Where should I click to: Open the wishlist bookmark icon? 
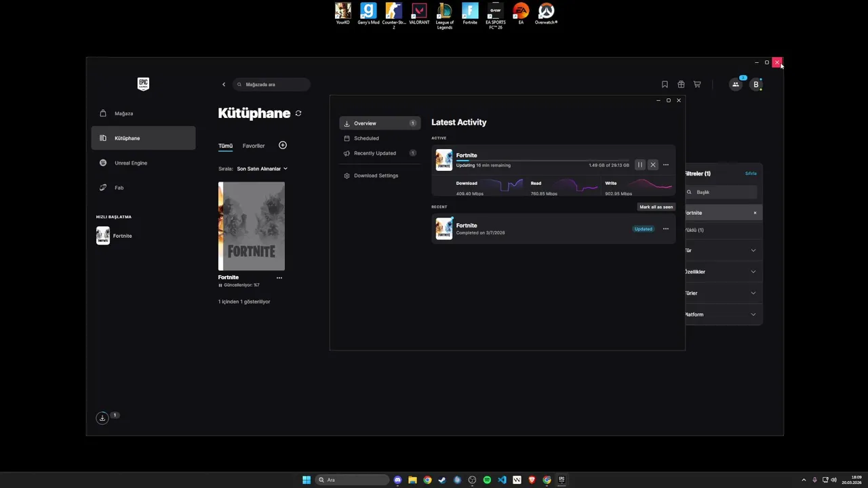coord(665,85)
